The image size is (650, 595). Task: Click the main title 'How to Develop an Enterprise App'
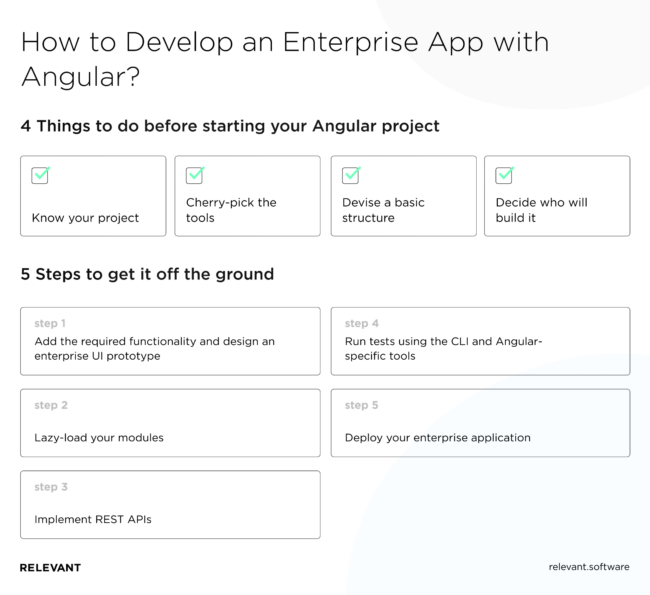285,59
